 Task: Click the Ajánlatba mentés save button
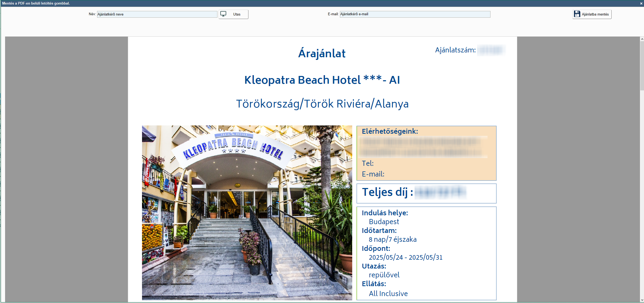592,14
